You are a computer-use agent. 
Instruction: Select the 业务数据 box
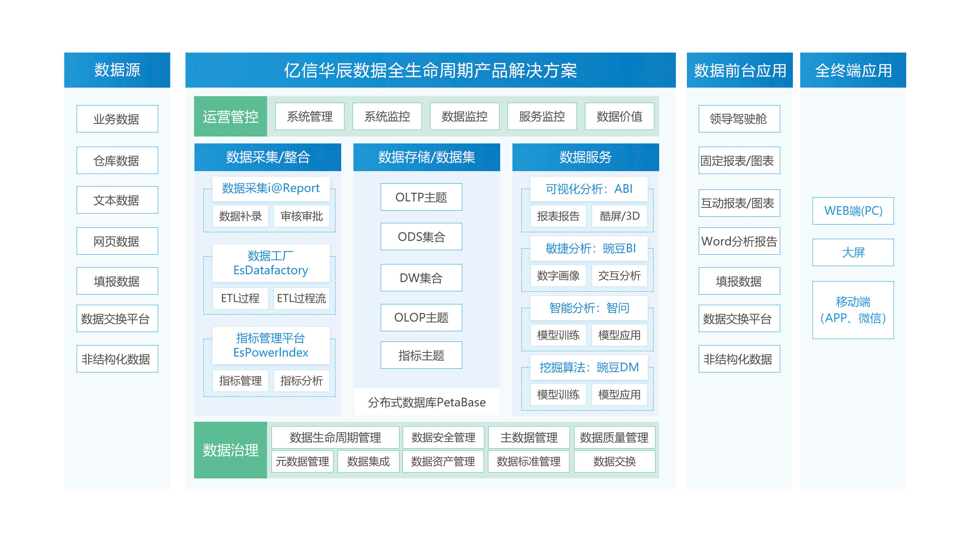[x=117, y=119]
